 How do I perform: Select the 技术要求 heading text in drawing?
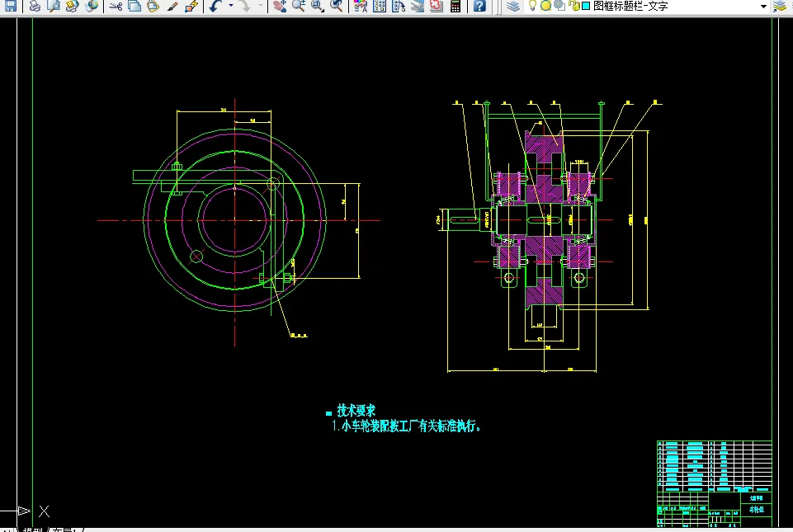tap(356, 410)
